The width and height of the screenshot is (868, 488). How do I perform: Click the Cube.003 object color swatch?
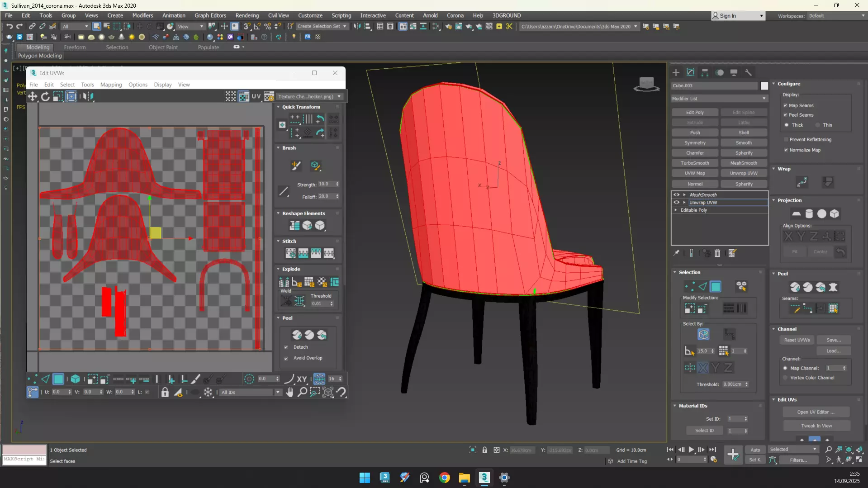764,85
